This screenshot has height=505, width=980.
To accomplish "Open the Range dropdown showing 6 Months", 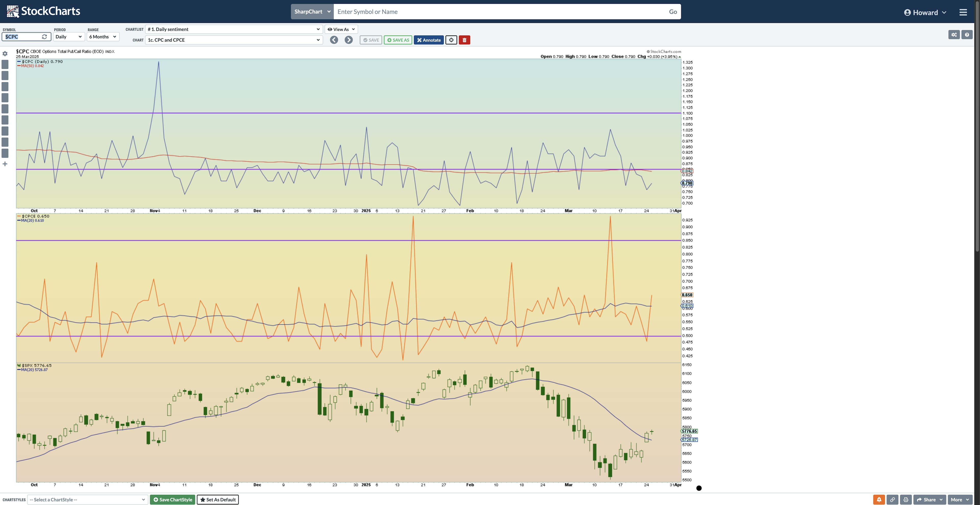I will pos(103,37).
